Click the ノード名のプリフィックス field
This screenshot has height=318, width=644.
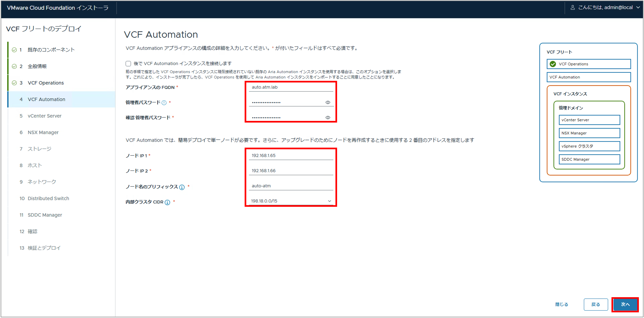click(291, 186)
